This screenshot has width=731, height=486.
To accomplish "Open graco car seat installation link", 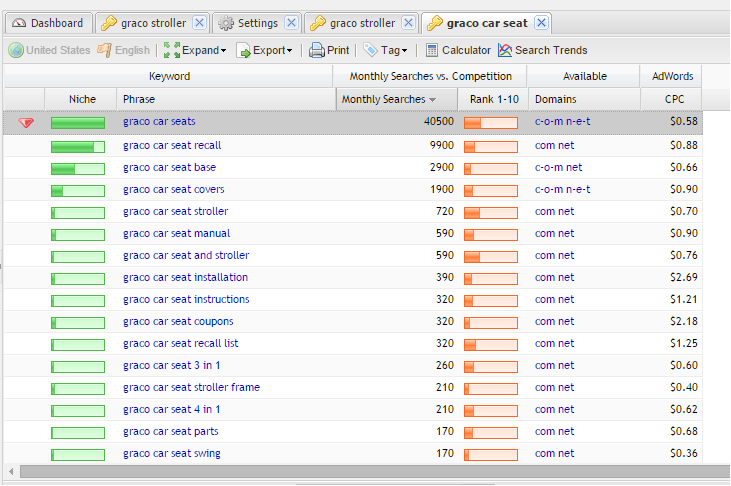I will (x=185, y=278).
